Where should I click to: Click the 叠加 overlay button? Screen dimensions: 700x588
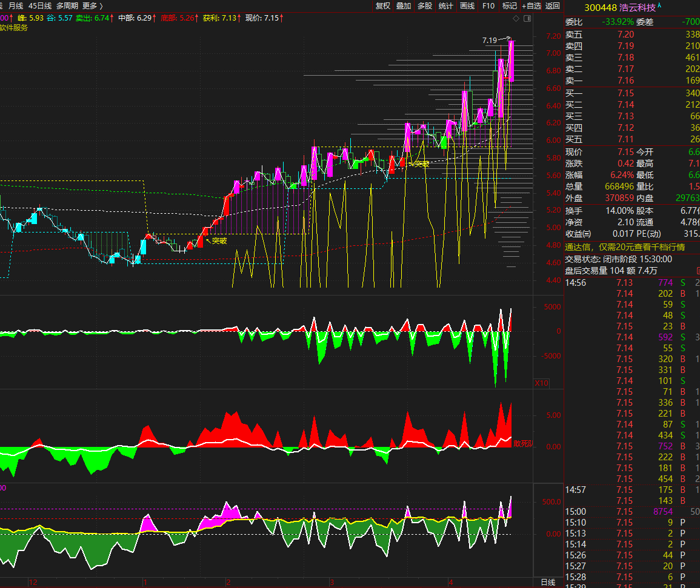point(404,6)
